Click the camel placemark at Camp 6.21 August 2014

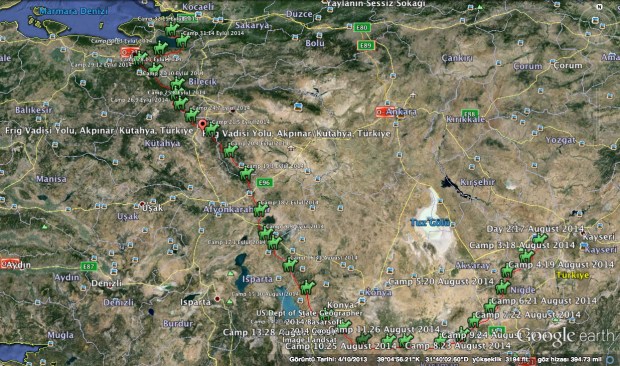pos(490,306)
